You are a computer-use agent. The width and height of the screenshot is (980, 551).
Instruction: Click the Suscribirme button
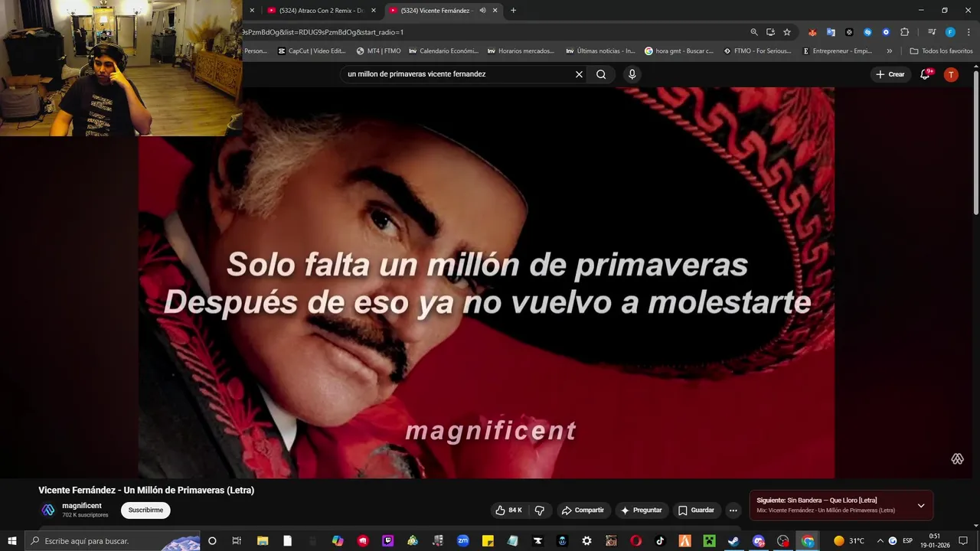(x=145, y=510)
